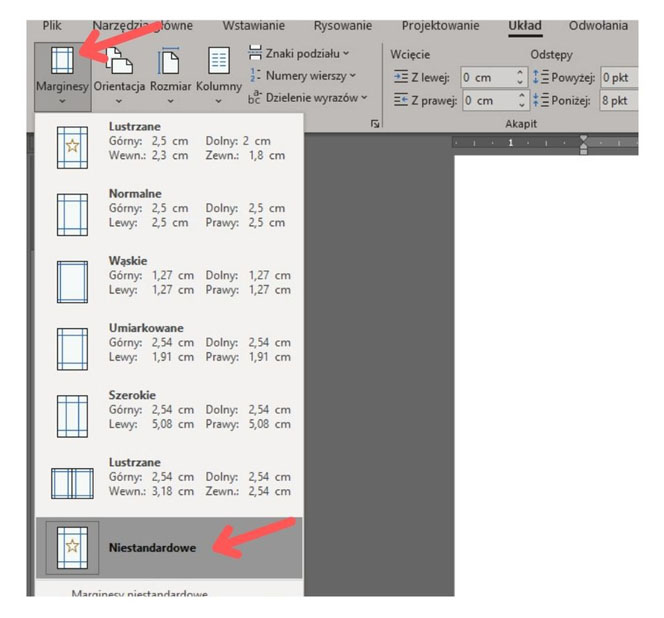Viewport: 664px width, 618px height.
Task: Open the Dzielenie wyrazów dropdown
Action: point(307,98)
